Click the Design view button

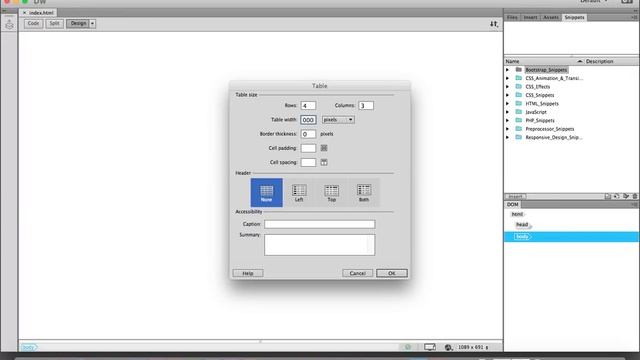tap(78, 24)
